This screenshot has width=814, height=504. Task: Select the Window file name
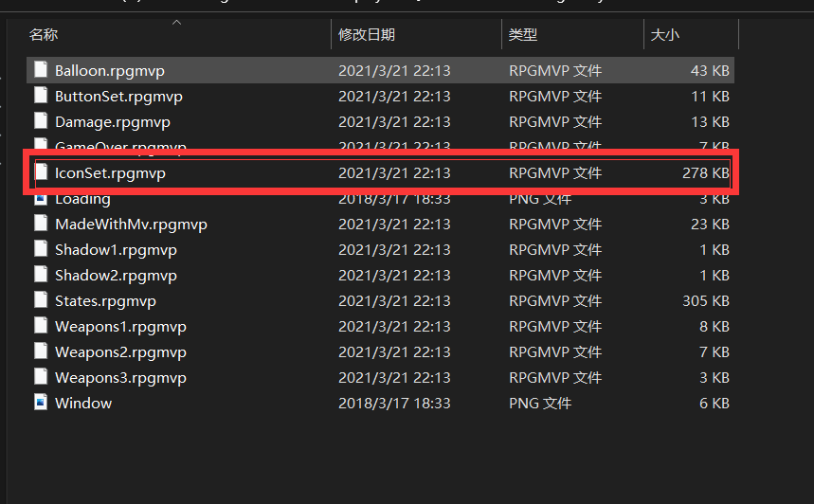pyautogui.click(x=83, y=404)
